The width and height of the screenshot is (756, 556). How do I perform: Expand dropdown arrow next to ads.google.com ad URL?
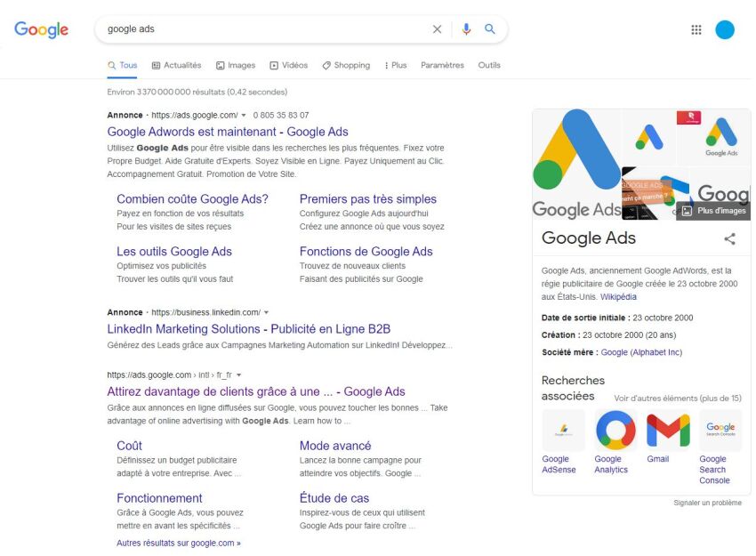point(244,116)
